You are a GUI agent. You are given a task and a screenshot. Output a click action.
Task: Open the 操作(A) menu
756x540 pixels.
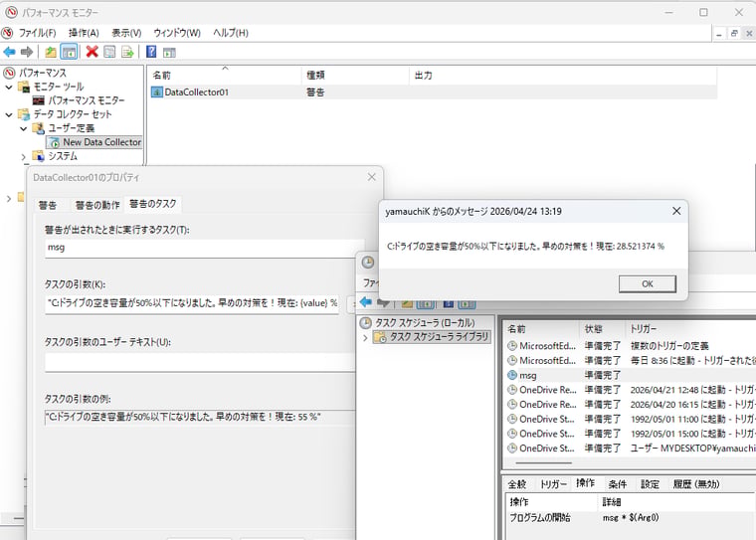point(84,33)
